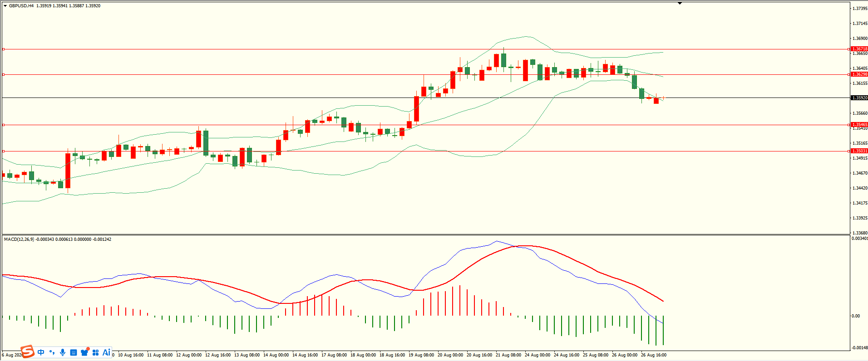Click the 14 Aug 16:00 time label
This screenshot has width=868, height=361.
(x=305, y=355)
